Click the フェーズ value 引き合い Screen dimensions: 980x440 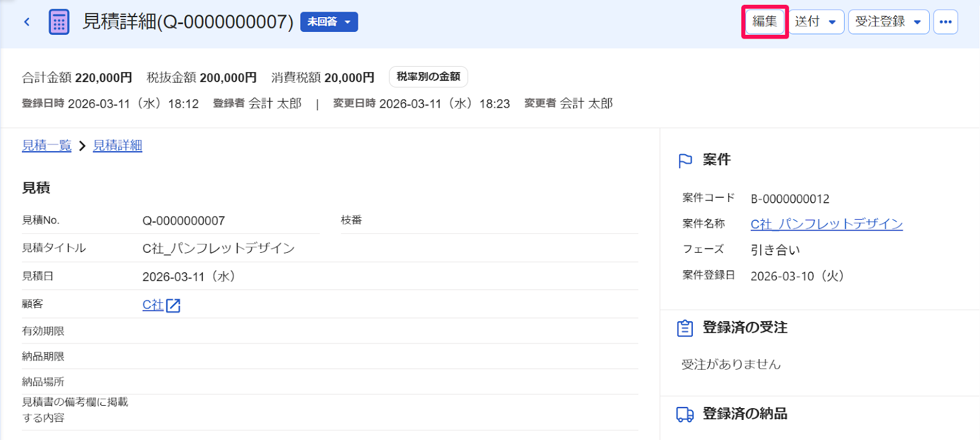tap(775, 250)
